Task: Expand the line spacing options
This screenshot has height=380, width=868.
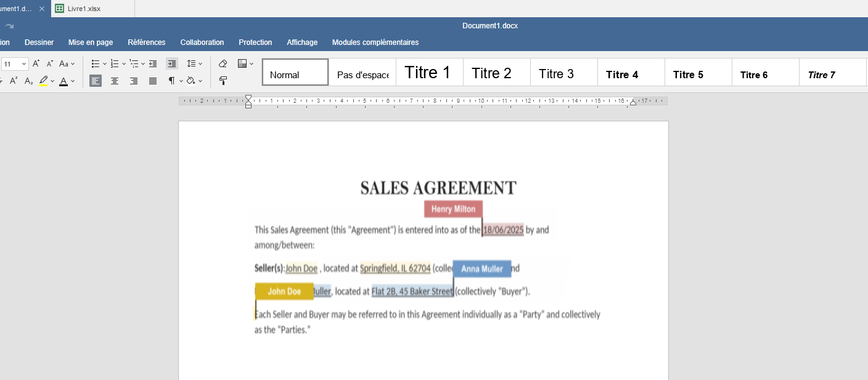Action: [195, 63]
